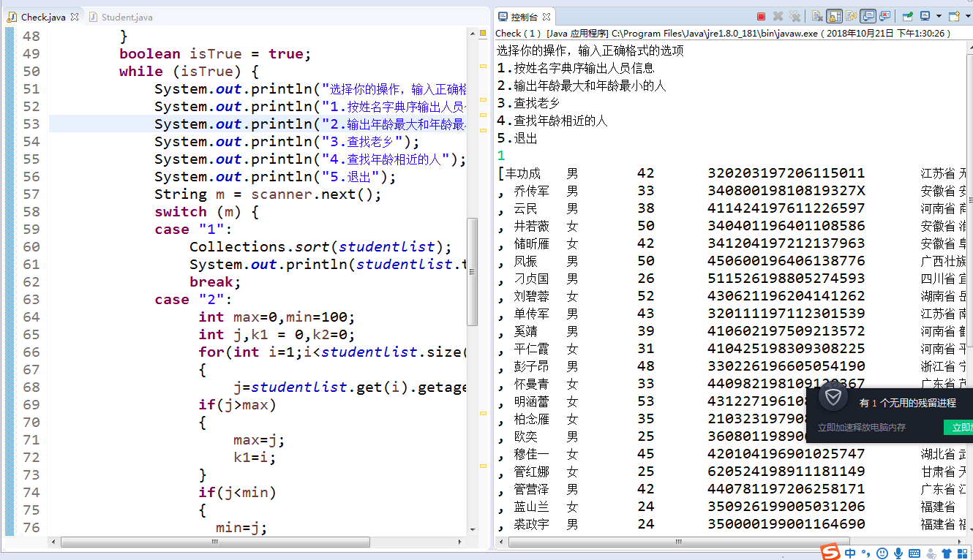
Task: Toggle punctuation mode in Sogou bar
Action: click(x=866, y=553)
